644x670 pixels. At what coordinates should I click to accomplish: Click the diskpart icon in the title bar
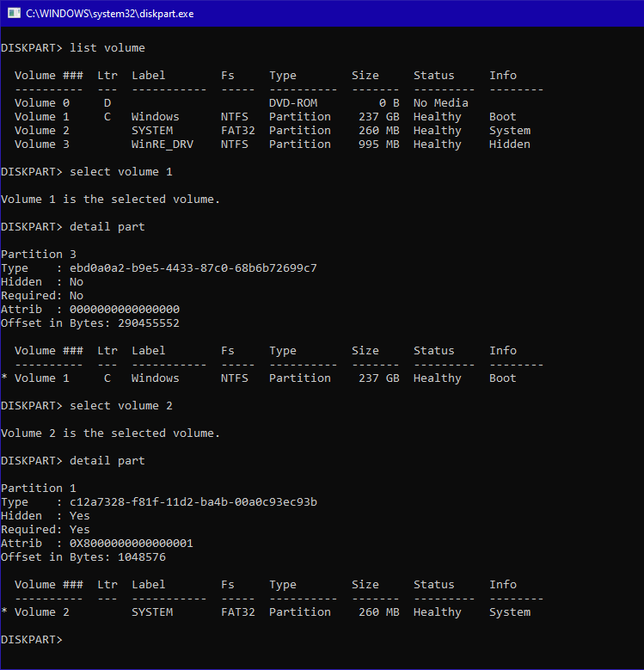pos(13,13)
